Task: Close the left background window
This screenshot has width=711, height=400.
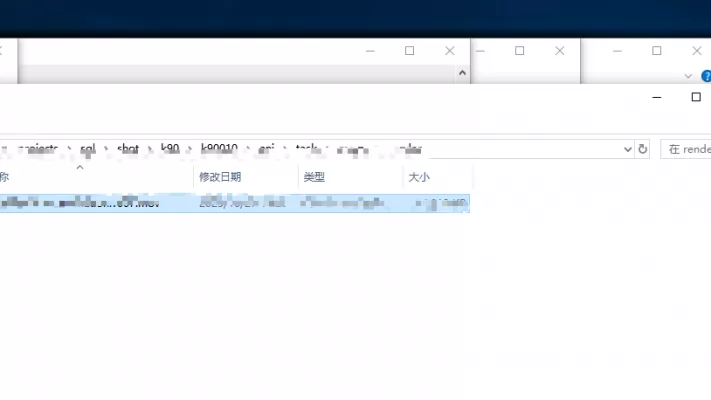Action: [x=449, y=51]
